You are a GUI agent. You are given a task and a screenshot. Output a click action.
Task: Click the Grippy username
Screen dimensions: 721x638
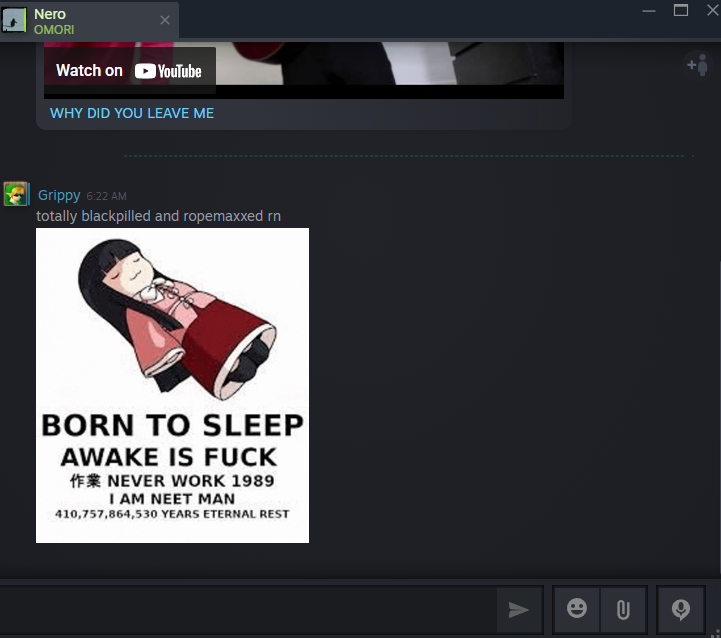pyautogui.click(x=59, y=195)
